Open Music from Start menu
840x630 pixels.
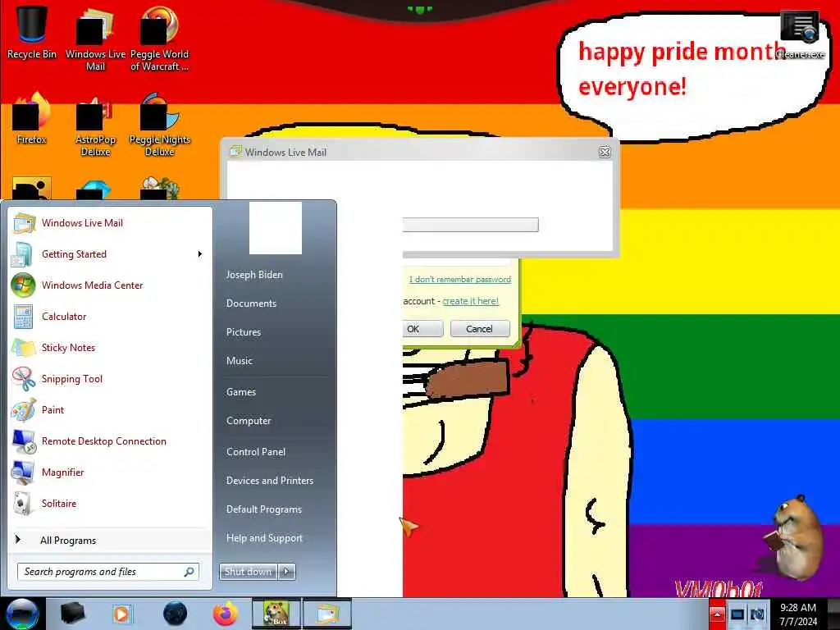tap(240, 361)
